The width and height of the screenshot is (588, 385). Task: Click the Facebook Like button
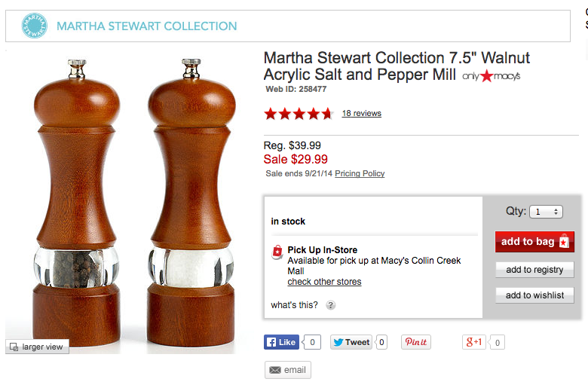(281, 342)
